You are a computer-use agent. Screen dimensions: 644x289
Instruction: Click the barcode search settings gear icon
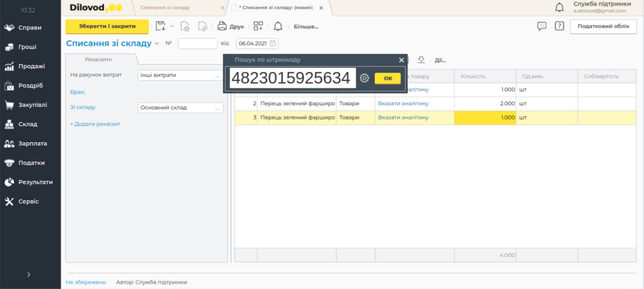[x=364, y=78]
